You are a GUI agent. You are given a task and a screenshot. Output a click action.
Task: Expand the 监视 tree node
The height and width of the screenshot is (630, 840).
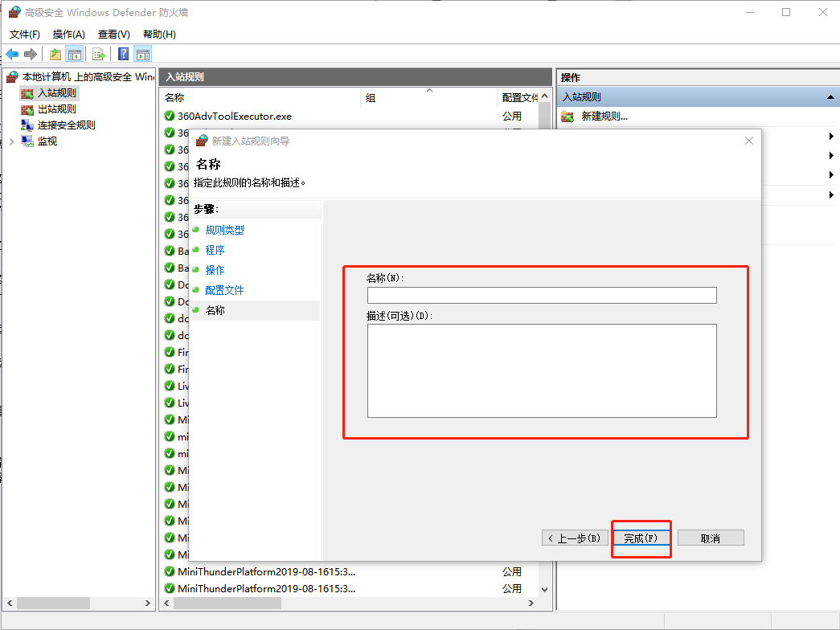coord(11,141)
